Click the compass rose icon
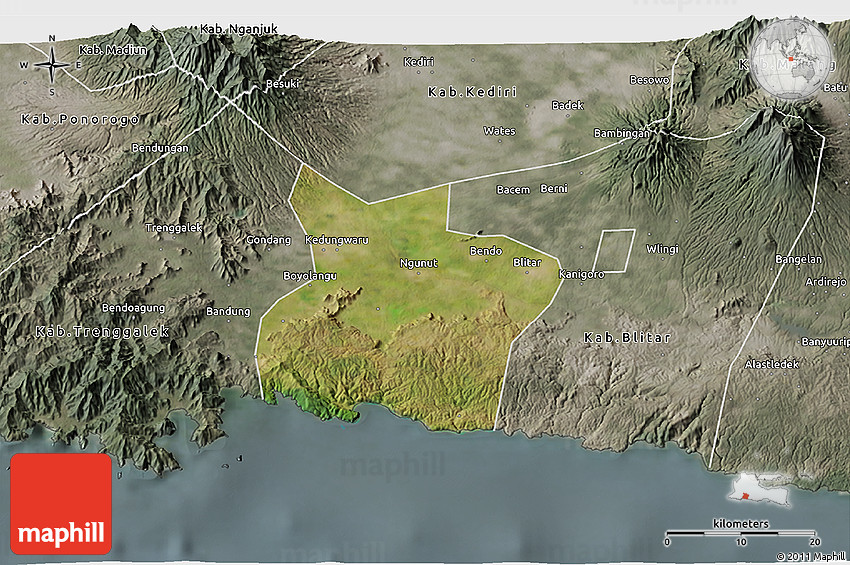Viewport: 850px width, 565px height. coord(51,66)
